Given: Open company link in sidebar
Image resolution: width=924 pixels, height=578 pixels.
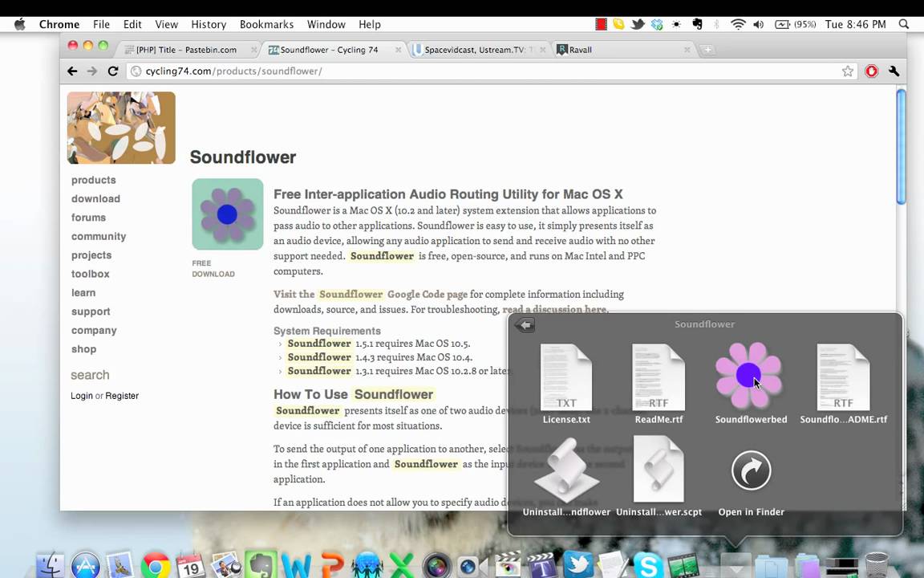Looking at the screenshot, I should 94,330.
